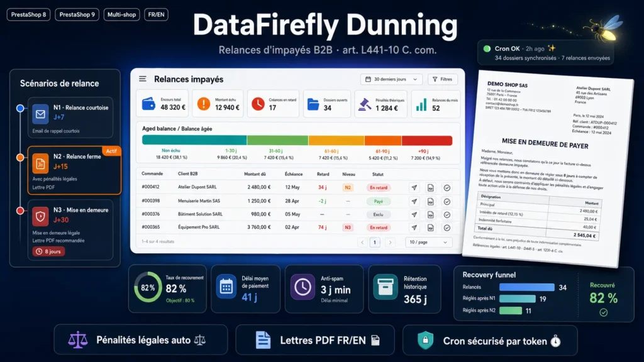644x362 pixels.
Task: Click the Filtres button
Action: [x=443, y=79]
